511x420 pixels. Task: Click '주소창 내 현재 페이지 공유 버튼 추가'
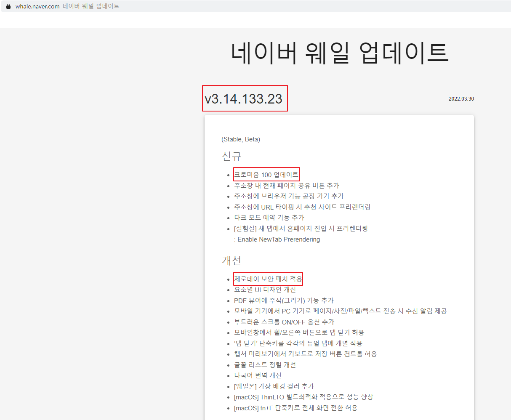pos(287,186)
